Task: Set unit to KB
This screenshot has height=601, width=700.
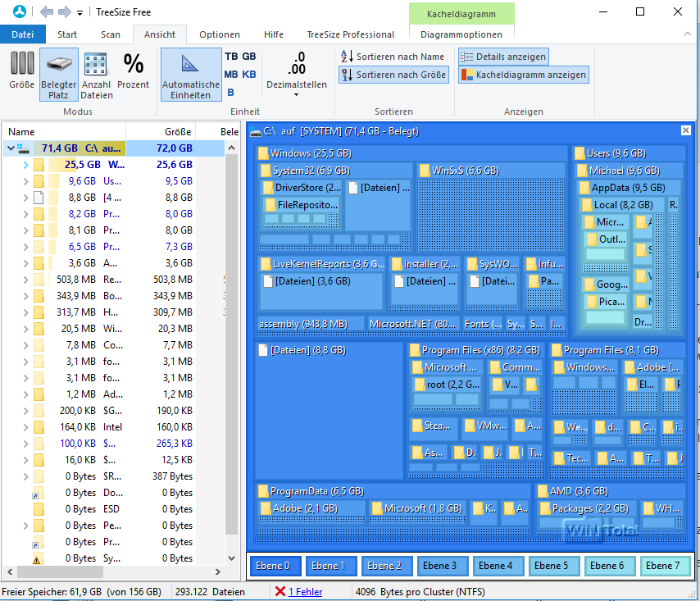Action: (x=249, y=75)
